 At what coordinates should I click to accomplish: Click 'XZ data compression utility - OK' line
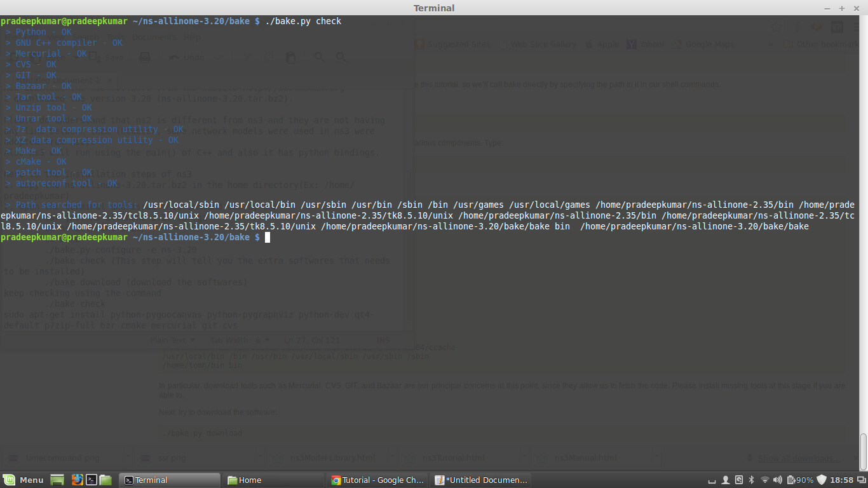pos(92,140)
